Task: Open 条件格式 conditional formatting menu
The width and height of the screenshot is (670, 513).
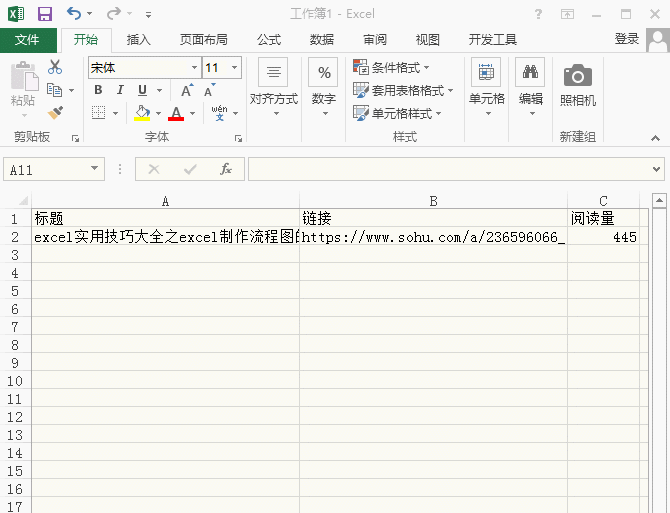Action: [391, 67]
